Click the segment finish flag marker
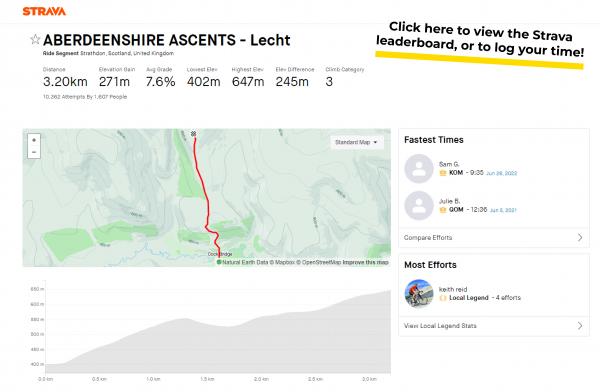The height and width of the screenshot is (392, 600). [x=194, y=134]
